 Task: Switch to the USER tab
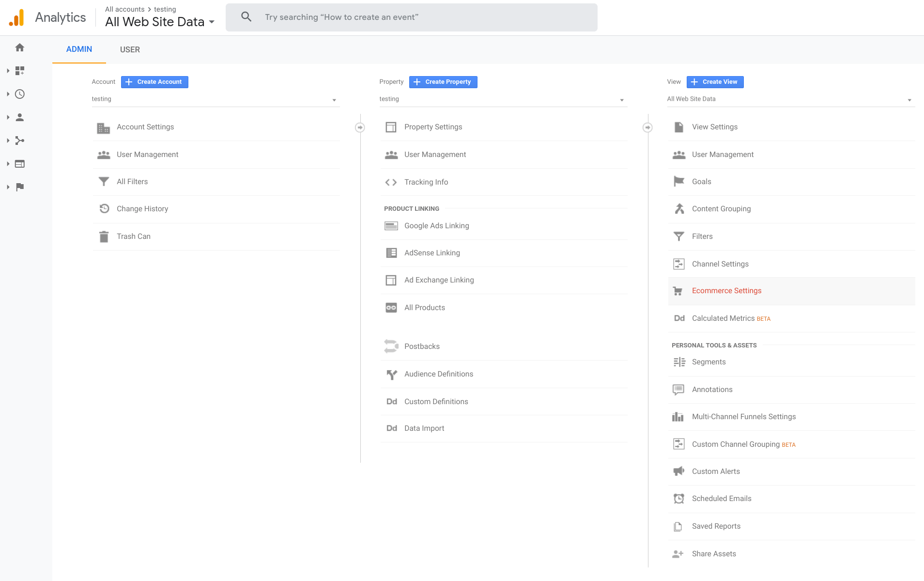(x=130, y=49)
